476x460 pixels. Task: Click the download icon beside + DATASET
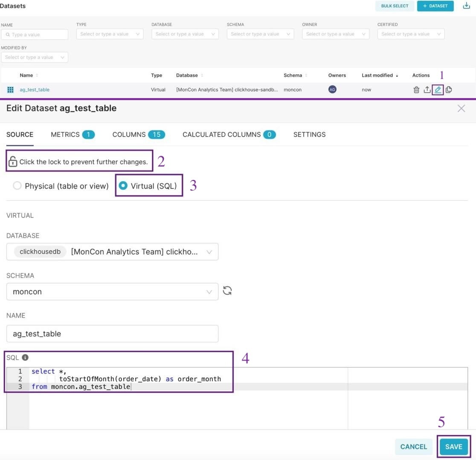[x=466, y=6]
